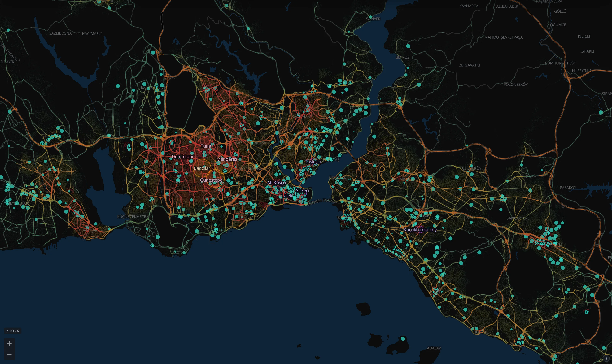The height and width of the screenshot is (364, 612).
Task: Select the CUMHURİYETKÖY place name
Action: point(560,63)
